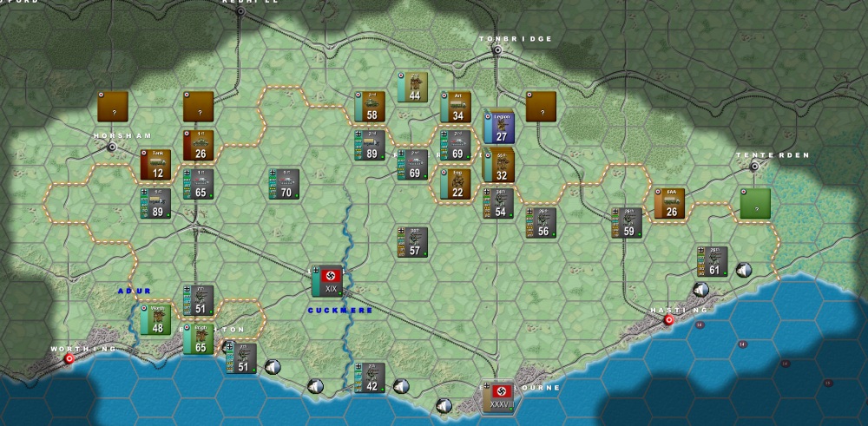The width and height of the screenshot is (868, 426).
Task: Click landing marker right of German unit 61
Action: 744,270
